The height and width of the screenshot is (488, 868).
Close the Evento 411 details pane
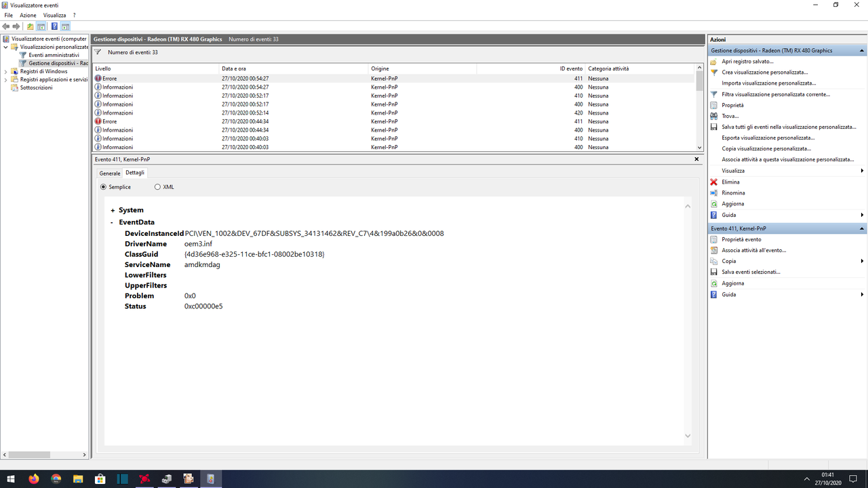pos(696,159)
